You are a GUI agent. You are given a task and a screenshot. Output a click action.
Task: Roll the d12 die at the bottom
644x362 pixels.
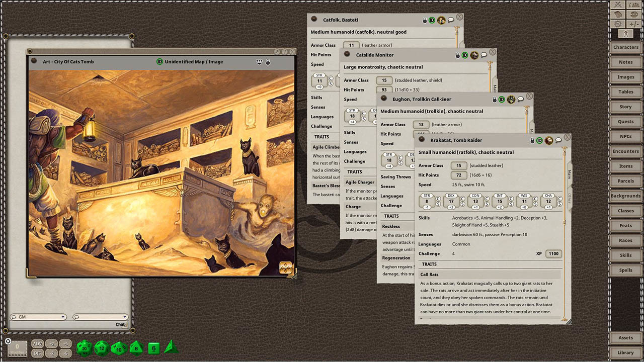click(x=101, y=348)
